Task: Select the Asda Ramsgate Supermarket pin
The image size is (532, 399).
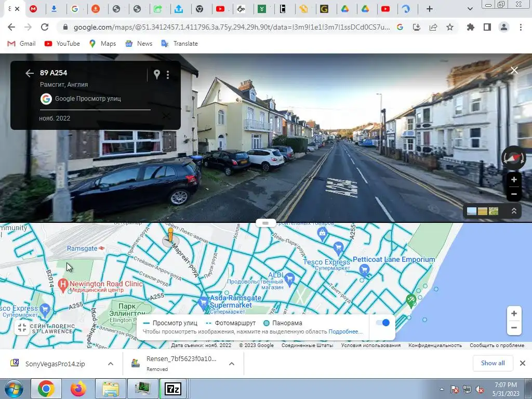Action: (x=203, y=303)
